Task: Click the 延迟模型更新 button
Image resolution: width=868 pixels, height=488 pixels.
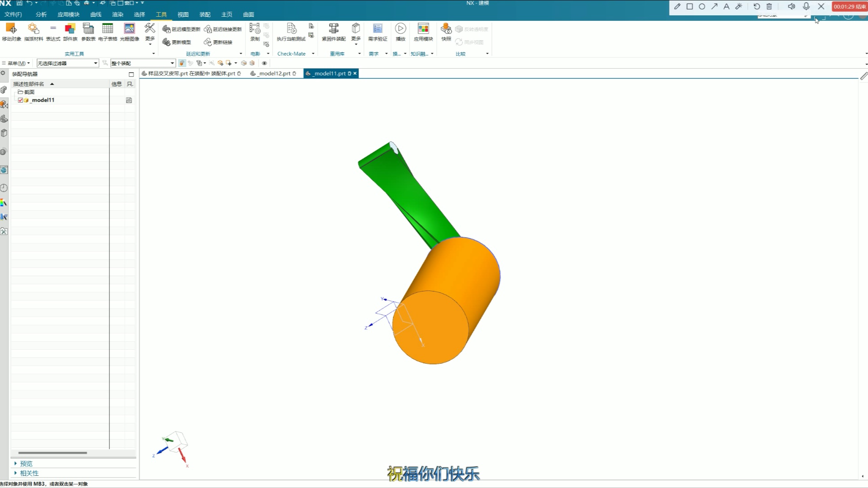Action: (181, 29)
